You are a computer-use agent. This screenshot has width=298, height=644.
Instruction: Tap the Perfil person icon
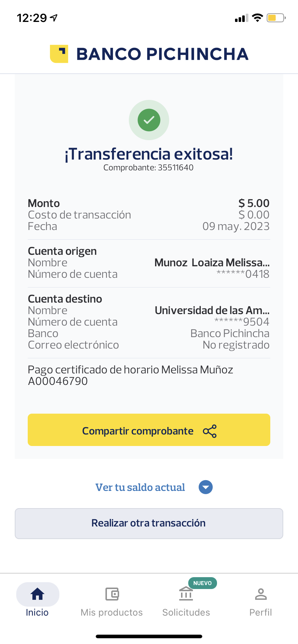(x=261, y=594)
